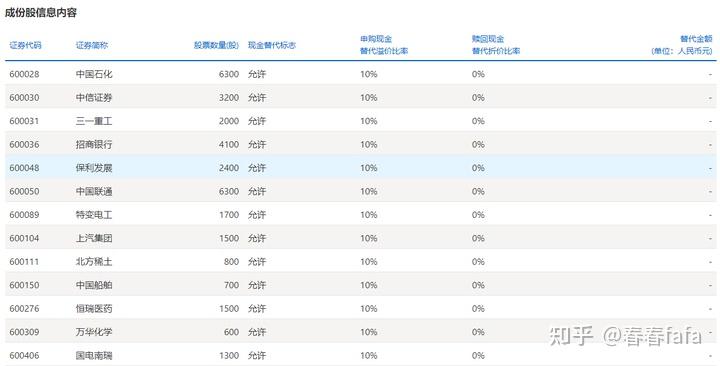The height and width of the screenshot is (366, 720).
Task: Click the 赎回现金替代折价比率 column header
Action: [x=496, y=45]
